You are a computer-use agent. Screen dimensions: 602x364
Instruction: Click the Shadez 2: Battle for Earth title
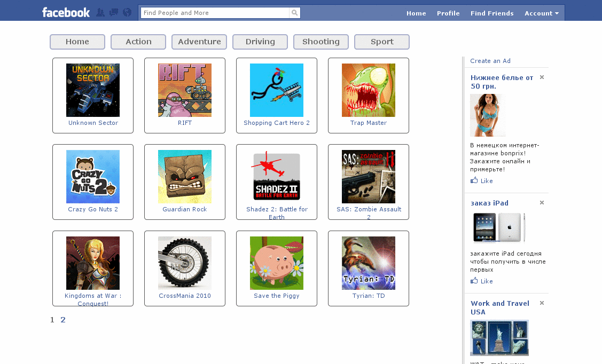point(277,213)
